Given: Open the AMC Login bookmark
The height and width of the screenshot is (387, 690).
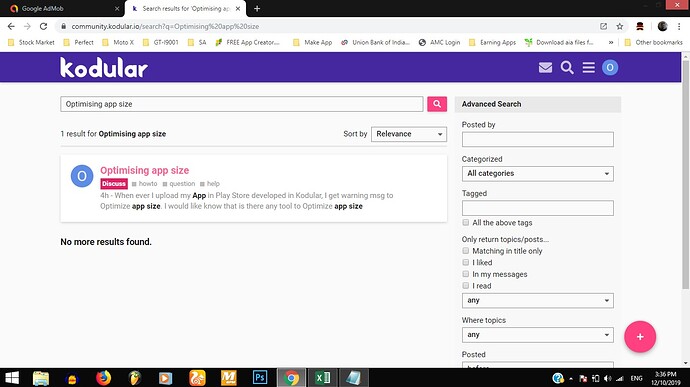Looking at the screenshot, I should click(x=440, y=42).
